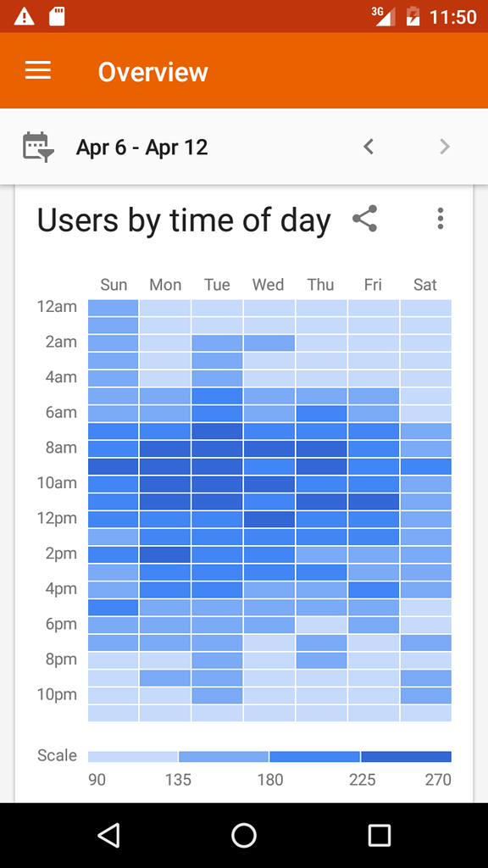The height and width of the screenshot is (868, 488).
Task: Expand the Apr 6 - Apr 12 date range
Action: coord(141,146)
